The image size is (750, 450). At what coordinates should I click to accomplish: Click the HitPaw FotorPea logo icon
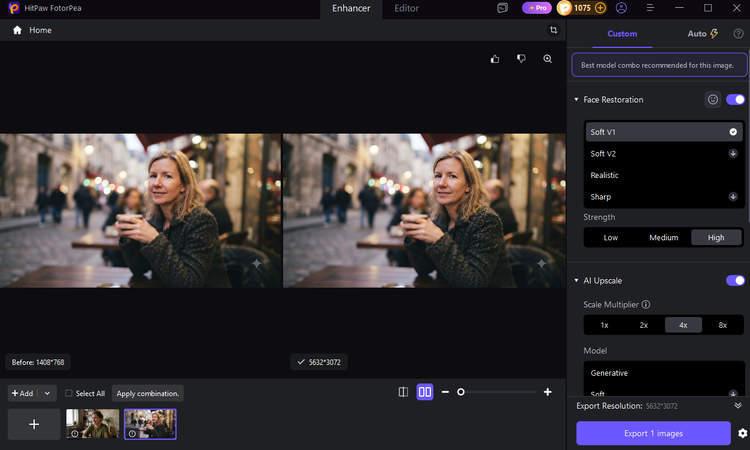point(14,8)
